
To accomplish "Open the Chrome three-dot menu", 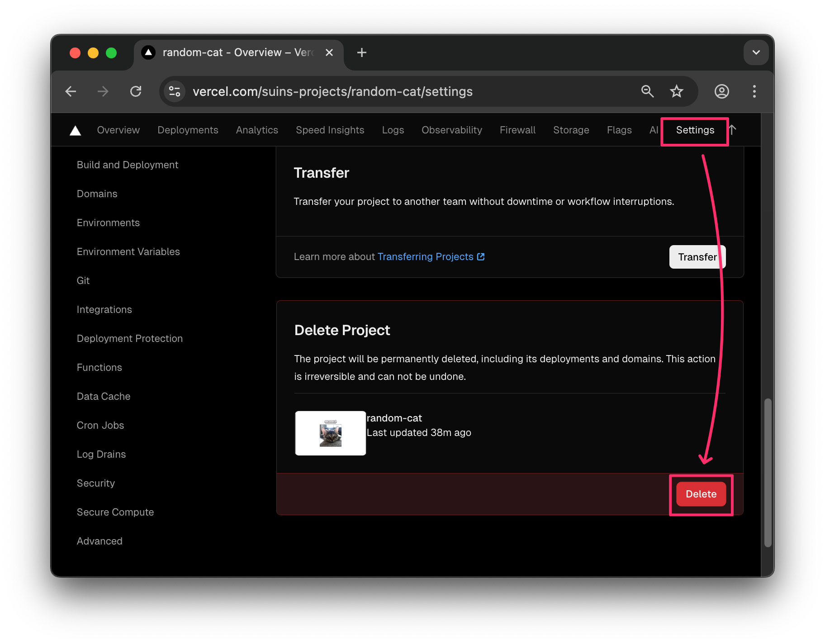I will coord(754,91).
